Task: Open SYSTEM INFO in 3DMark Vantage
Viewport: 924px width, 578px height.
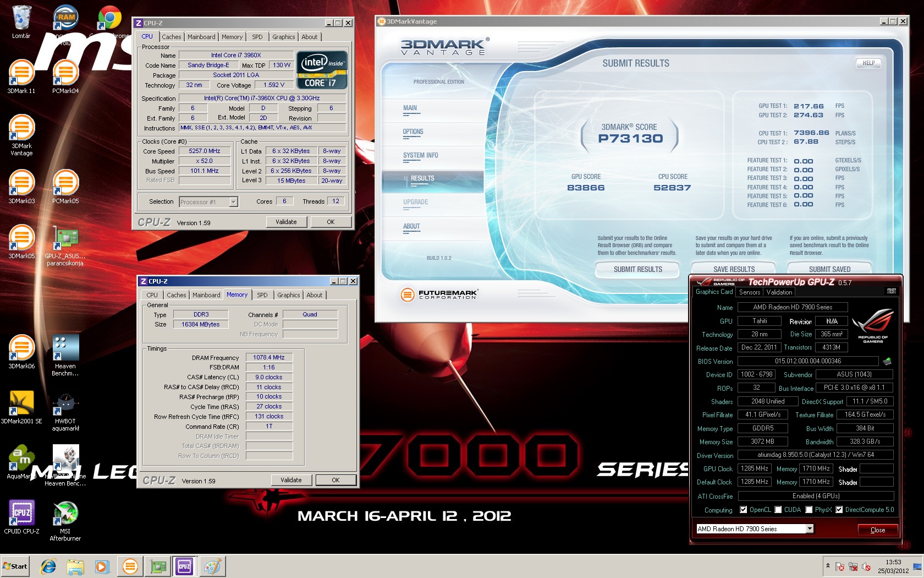Action: click(x=420, y=155)
